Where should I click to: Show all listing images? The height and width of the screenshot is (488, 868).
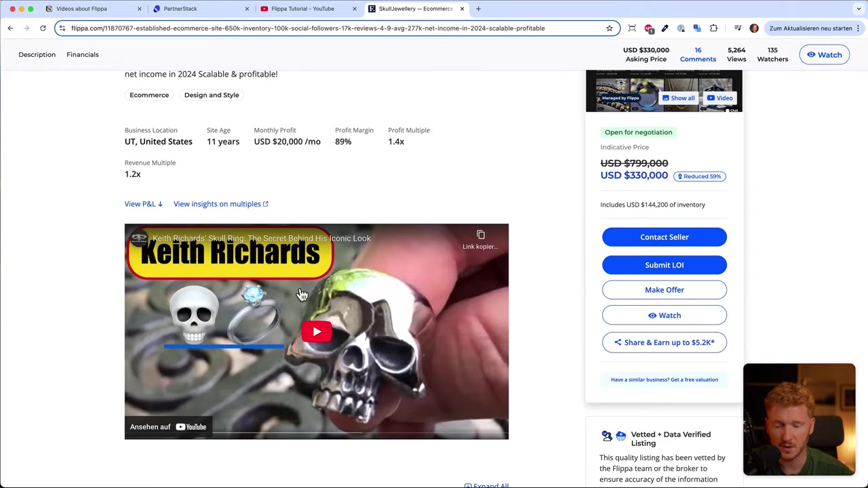tap(679, 98)
